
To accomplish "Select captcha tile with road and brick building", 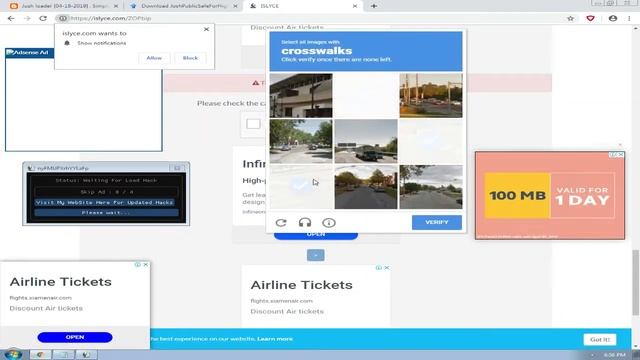I will pyautogui.click(x=366, y=187).
